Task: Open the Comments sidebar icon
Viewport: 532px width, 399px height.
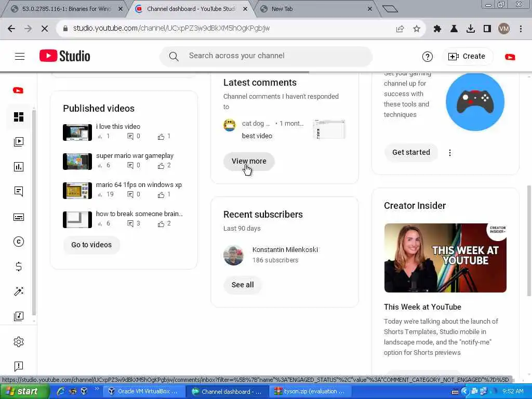Action: click(x=19, y=191)
